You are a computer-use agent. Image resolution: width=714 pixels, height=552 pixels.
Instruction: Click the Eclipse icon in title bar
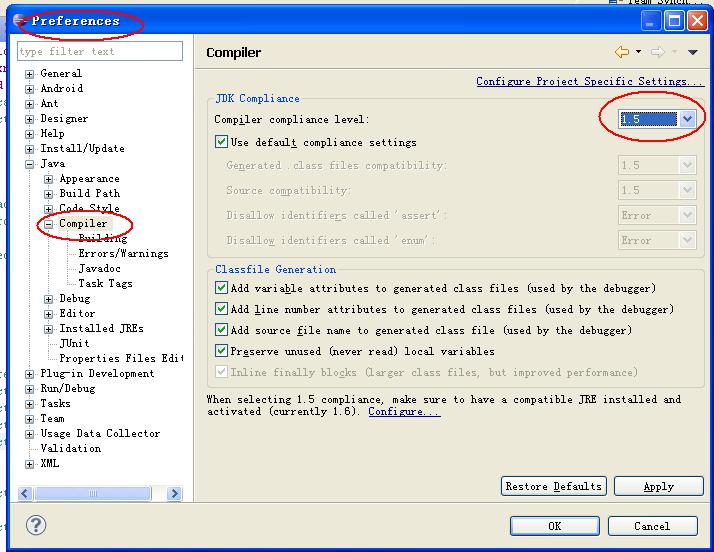coord(19,20)
